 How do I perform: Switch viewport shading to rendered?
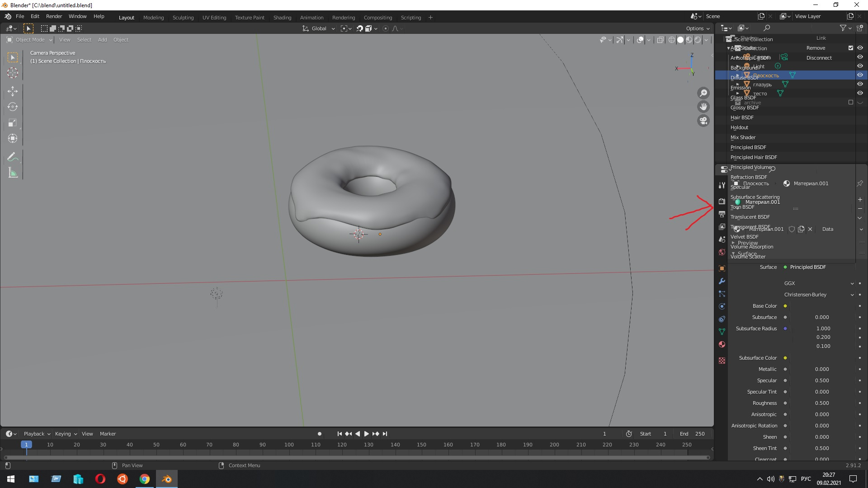(x=698, y=40)
